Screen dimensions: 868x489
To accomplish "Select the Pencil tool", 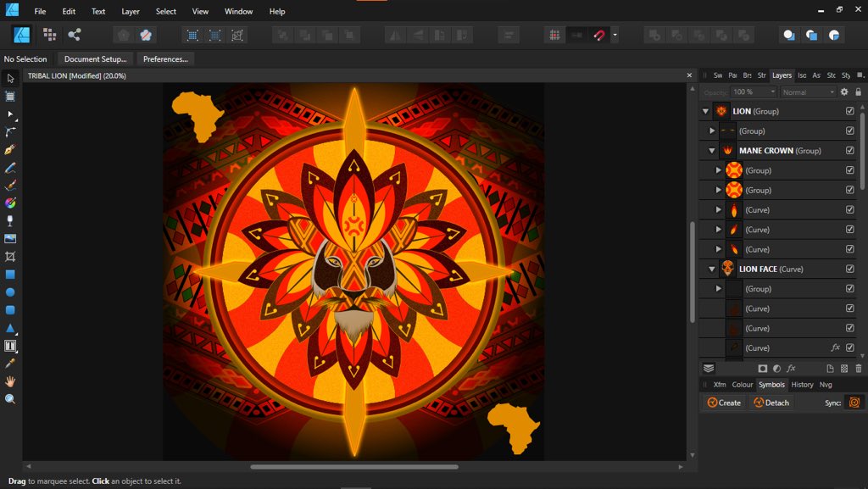I will 10,168.
